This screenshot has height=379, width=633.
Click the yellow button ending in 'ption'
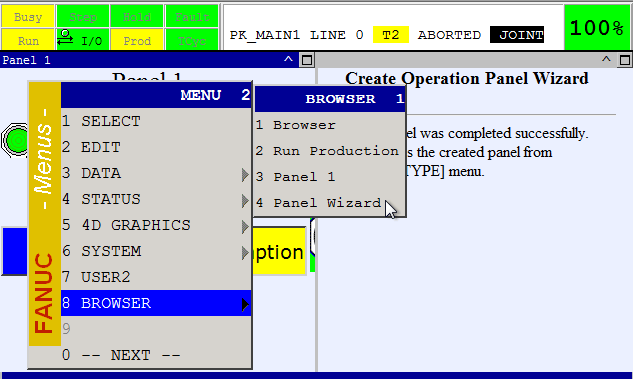(279, 251)
